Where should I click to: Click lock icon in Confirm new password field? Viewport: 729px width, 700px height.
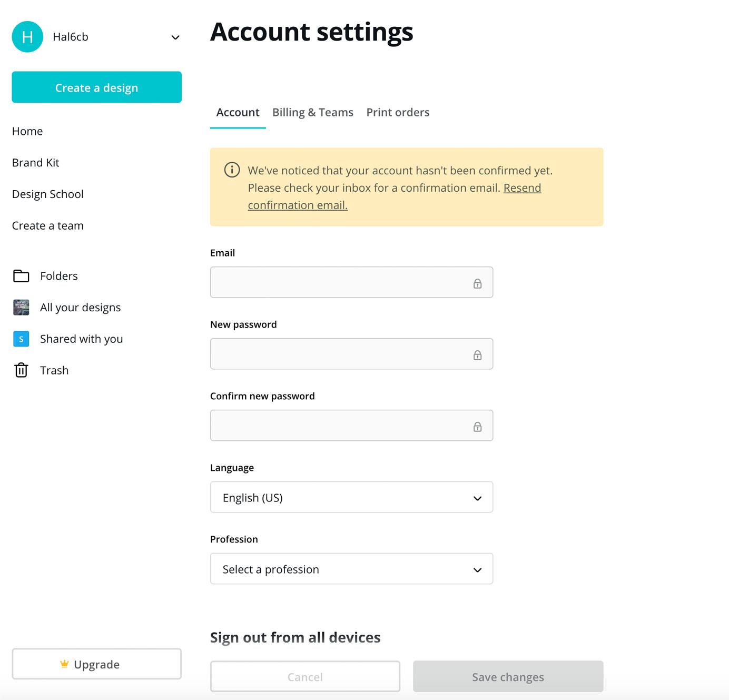(477, 427)
